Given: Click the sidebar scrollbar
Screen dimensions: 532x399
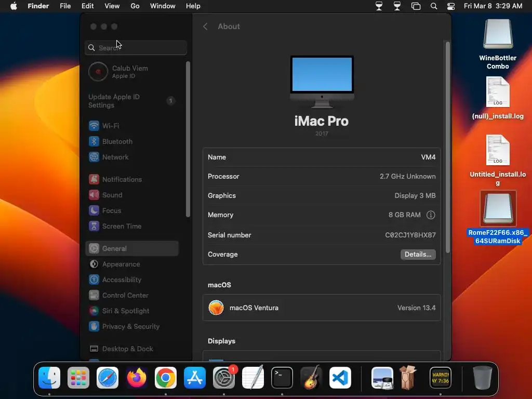Looking at the screenshot, I should 188,139.
